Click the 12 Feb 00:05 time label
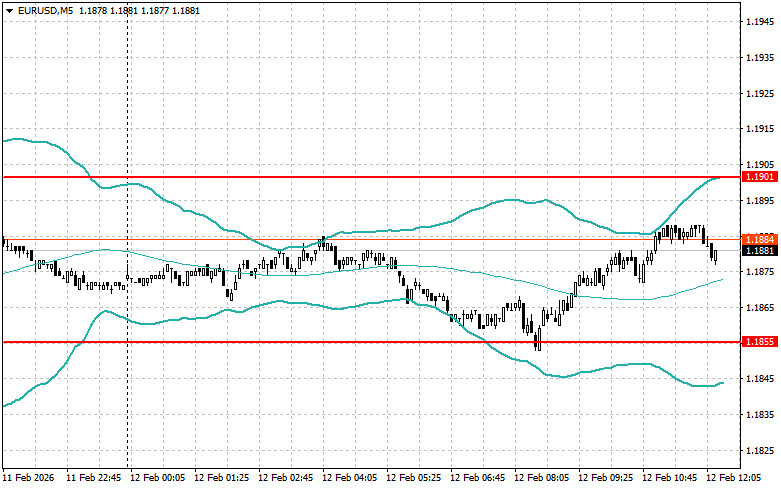 click(157, 478)
